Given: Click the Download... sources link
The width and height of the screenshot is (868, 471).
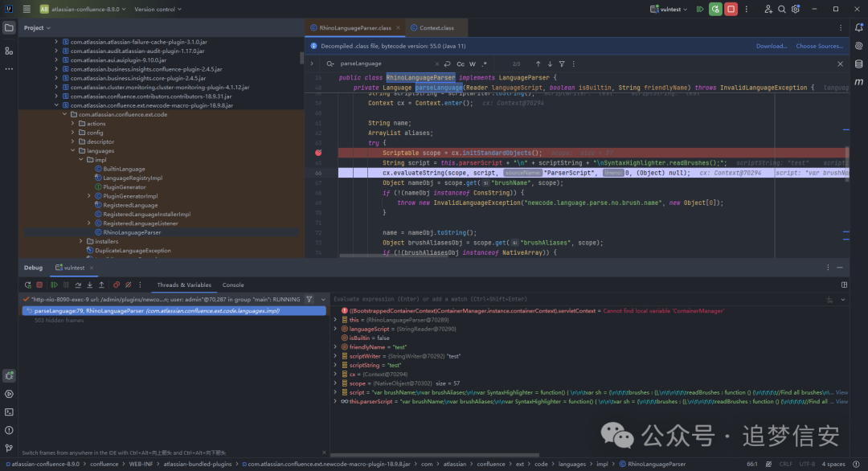Looking at the screenshot, I should pos(771,46).
